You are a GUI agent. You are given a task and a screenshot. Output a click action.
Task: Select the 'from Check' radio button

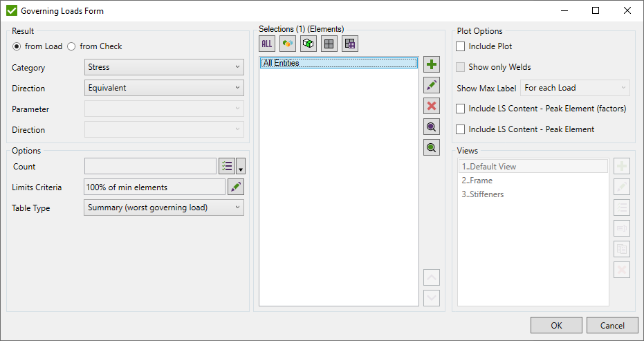pos(71,46)
